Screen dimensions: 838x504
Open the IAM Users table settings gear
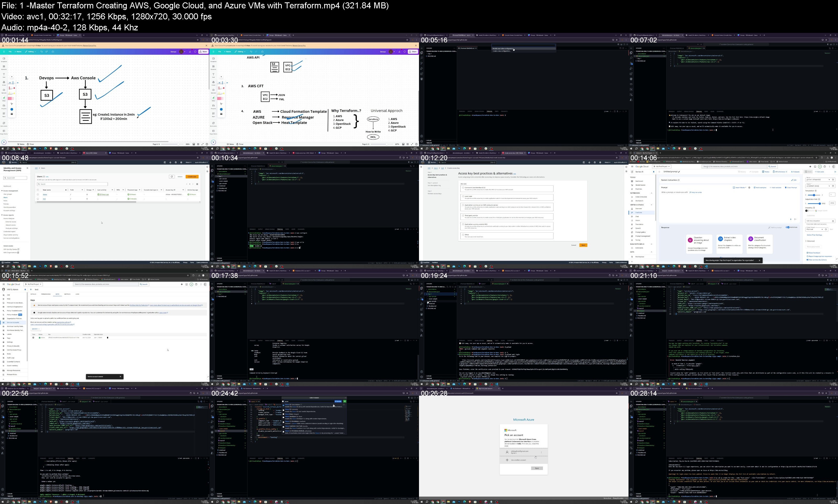[197, 184]
